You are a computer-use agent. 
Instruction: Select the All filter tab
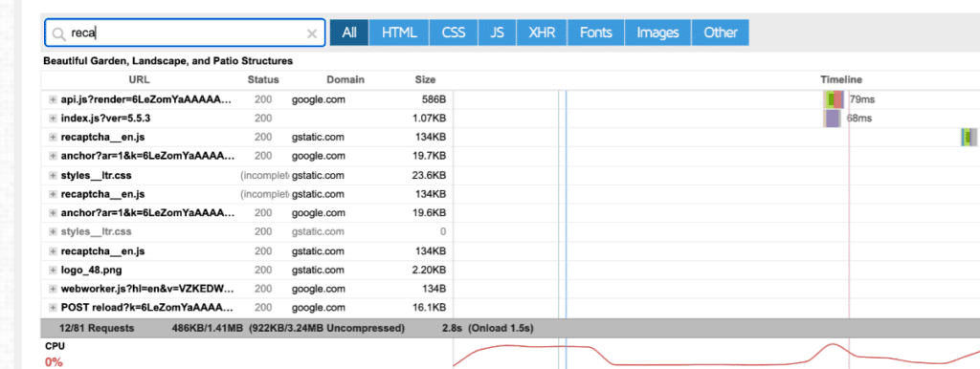click(x=349, y=33)
